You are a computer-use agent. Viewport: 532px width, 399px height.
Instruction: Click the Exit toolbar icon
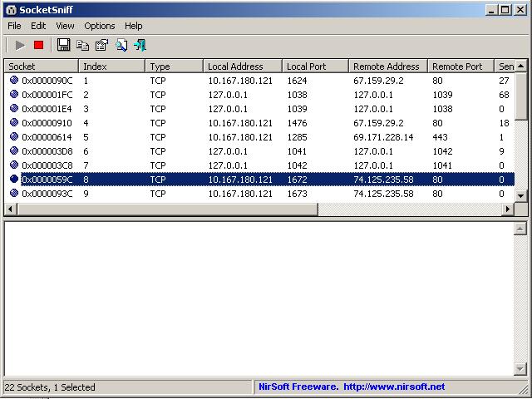140,45
